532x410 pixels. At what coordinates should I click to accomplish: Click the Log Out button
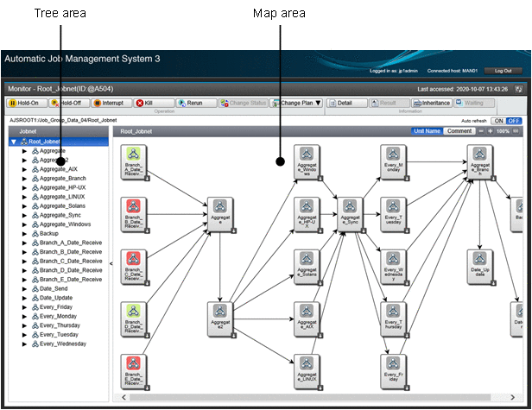[502, 71]
